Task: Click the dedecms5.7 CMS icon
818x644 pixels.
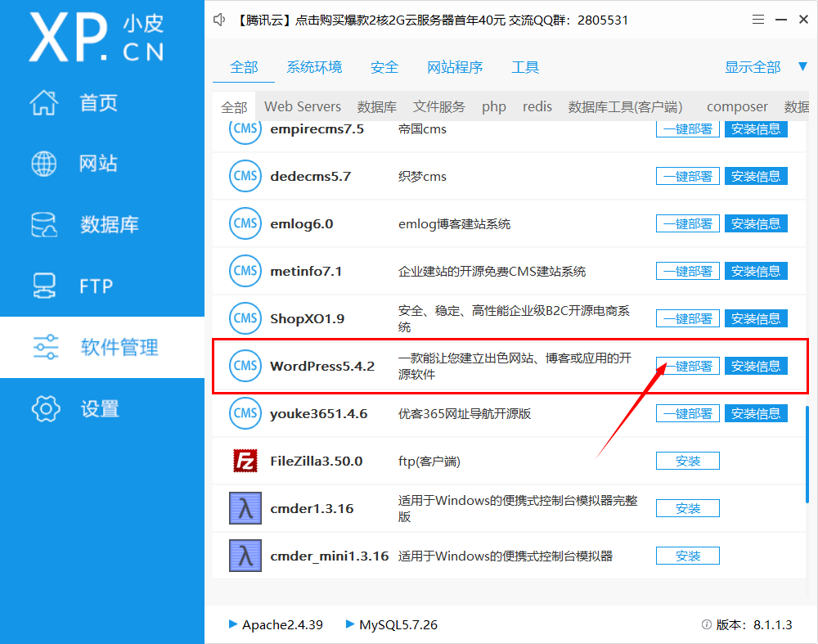Action: tap(245, 176)
